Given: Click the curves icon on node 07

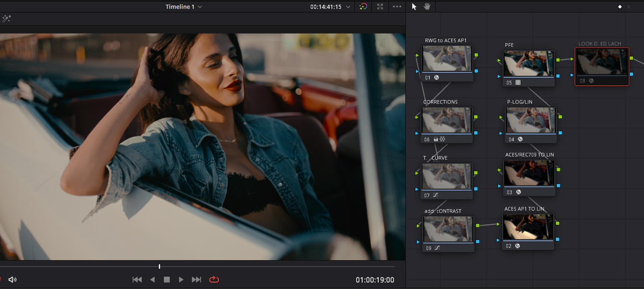Looking at the screenshot, I should 436,195.
